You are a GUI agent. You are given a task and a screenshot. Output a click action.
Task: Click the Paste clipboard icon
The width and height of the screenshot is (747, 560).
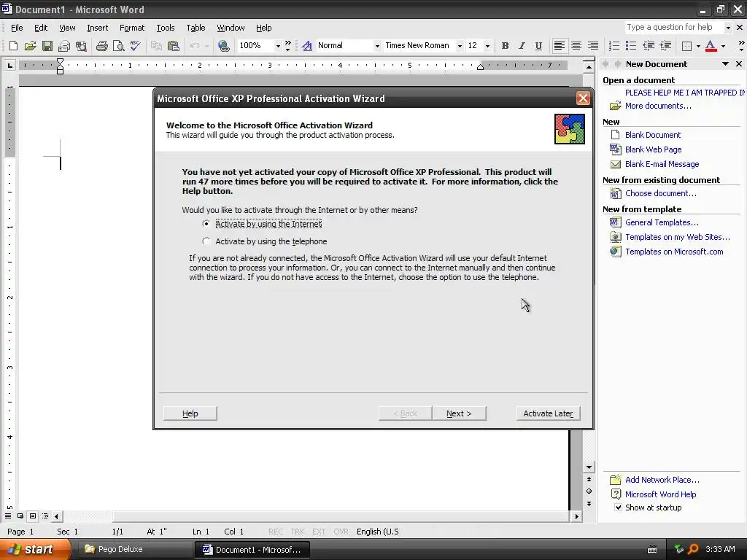[x=174, y=46]
